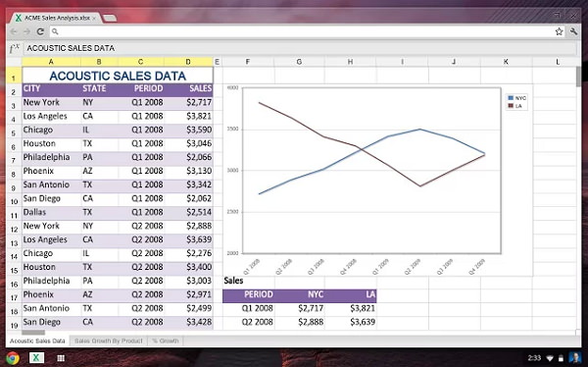Click the AZ state cell in row 8

pos(99,172)
